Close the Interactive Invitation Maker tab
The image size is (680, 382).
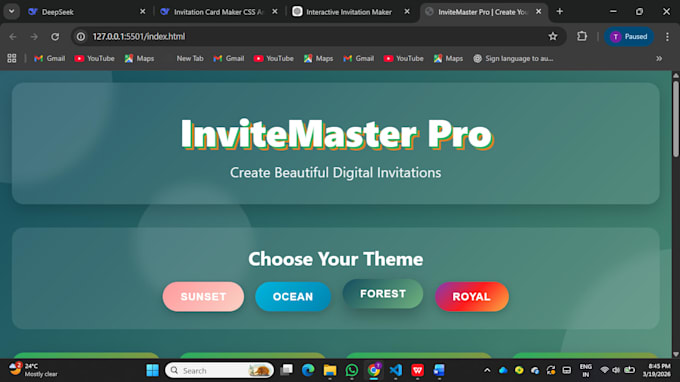click(x=407, y=12)
